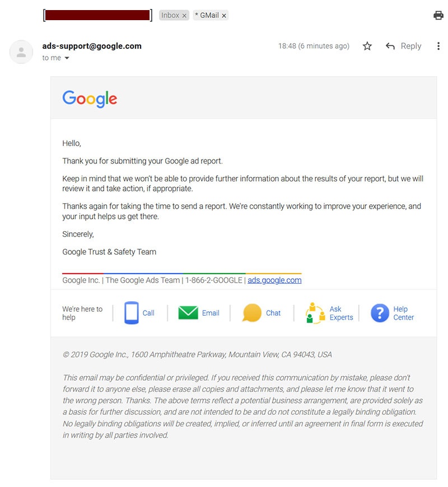The image size is (448, 487).
Task: Click the yellow Chat bubble icon
Action: click(252, 313)
